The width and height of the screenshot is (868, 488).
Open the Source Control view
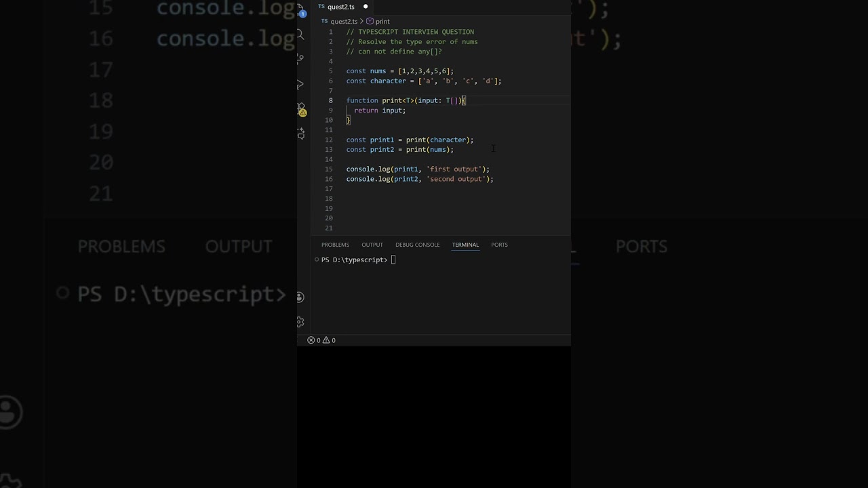pos(301,59)
